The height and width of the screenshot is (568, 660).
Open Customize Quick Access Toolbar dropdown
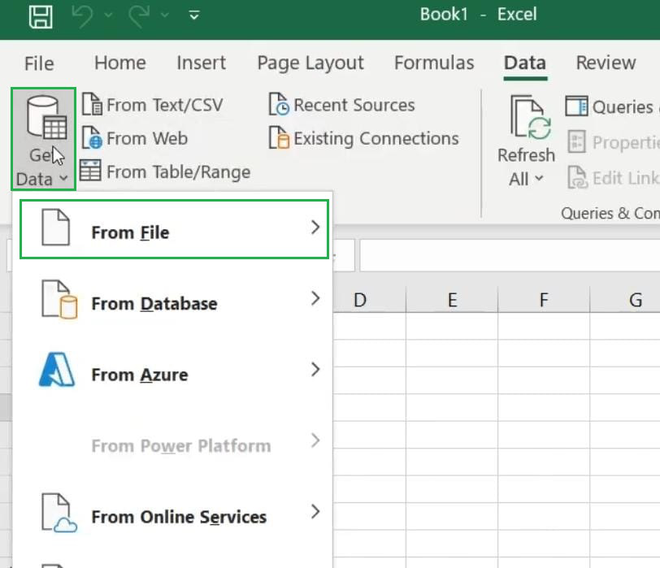click(194, 16)
